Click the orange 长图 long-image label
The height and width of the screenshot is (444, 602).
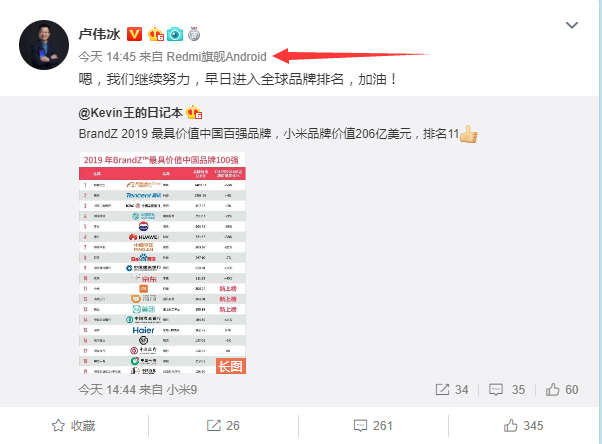tap(231, 366)
